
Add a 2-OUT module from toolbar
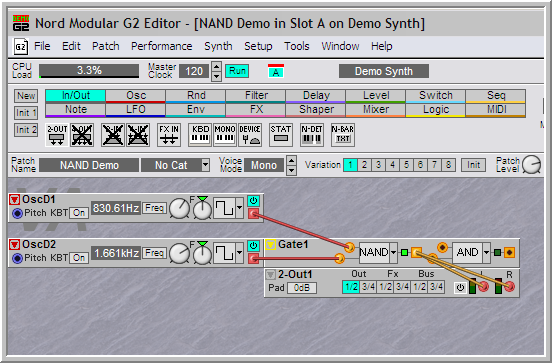[57, 134]
